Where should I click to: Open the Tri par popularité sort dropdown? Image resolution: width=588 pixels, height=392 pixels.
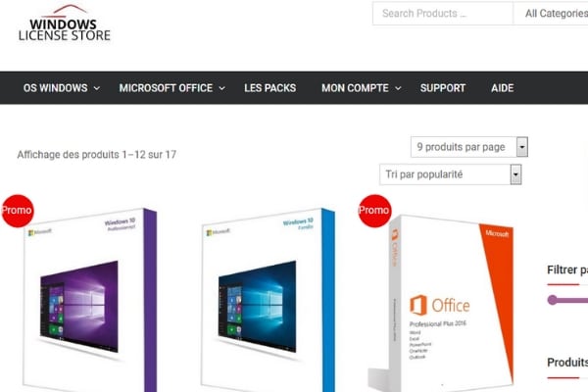(451, 174)
